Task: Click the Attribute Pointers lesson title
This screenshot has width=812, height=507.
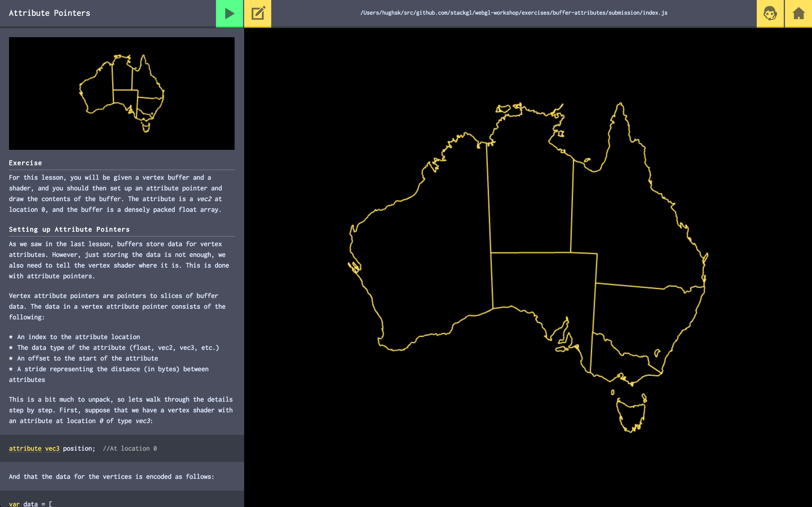Action: [x=49, y=13]
